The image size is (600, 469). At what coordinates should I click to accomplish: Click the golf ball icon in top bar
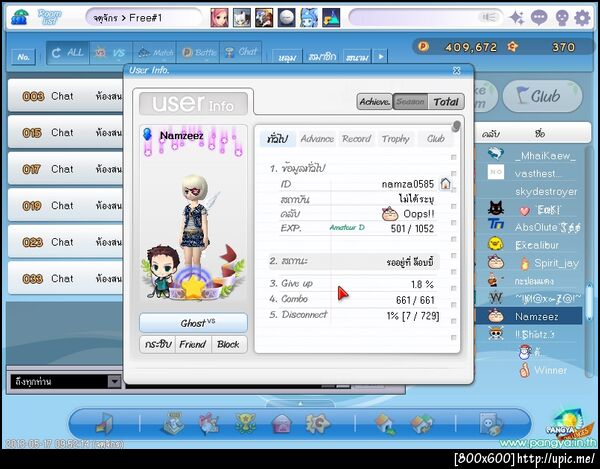click(x=286, y=18)
